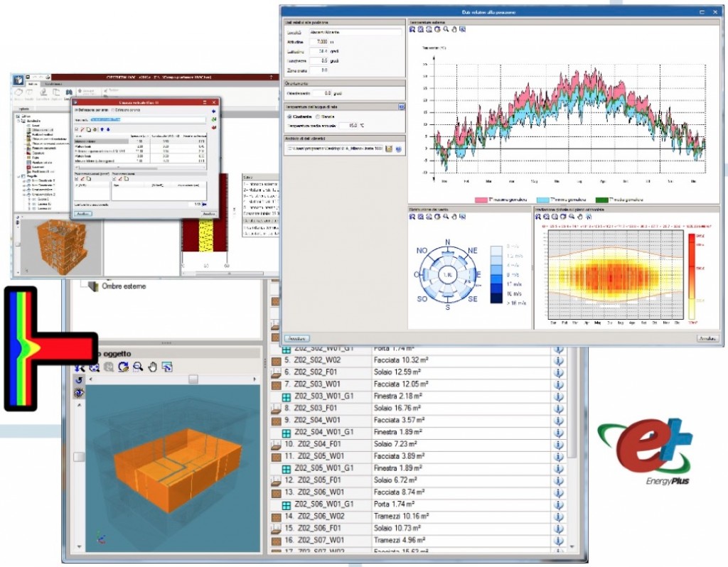Select the first radio option in the layers dialog
The width and height of the screenshot is (728, 567).
tap(75, 111)
